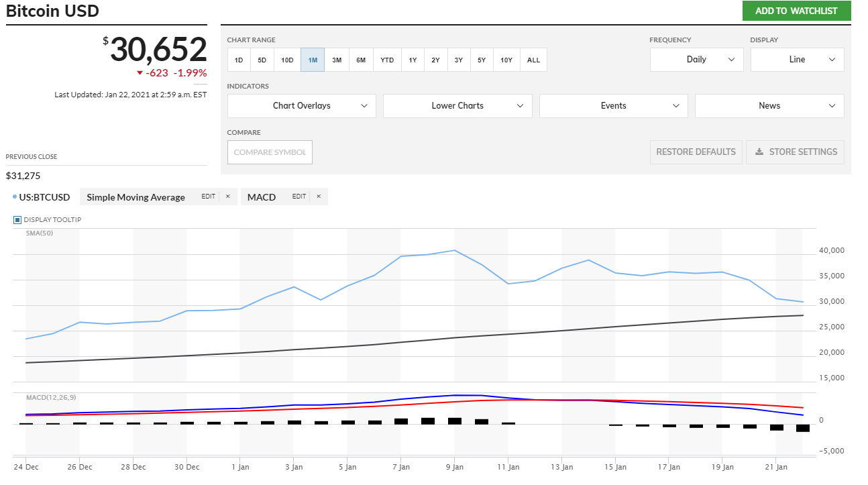Remove the Simple Moving Average overlay
This screenshot has height=485, width=868.
click(x=227, y=197)
